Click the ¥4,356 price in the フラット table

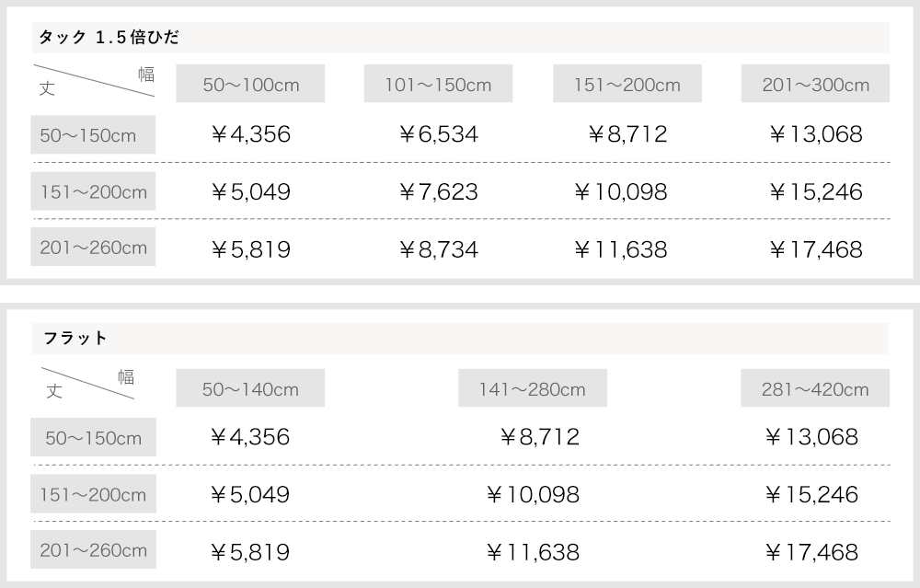click(250, 437)
